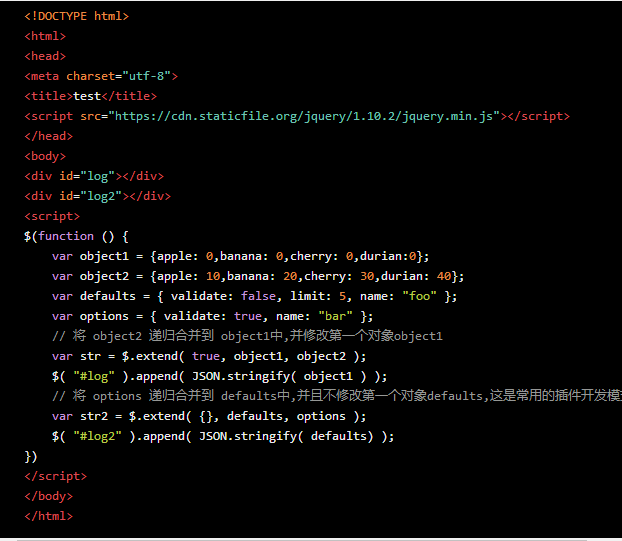Click the closing </script> tag line
The width and height of the screenshot is (622, 541).
point(56,476)
